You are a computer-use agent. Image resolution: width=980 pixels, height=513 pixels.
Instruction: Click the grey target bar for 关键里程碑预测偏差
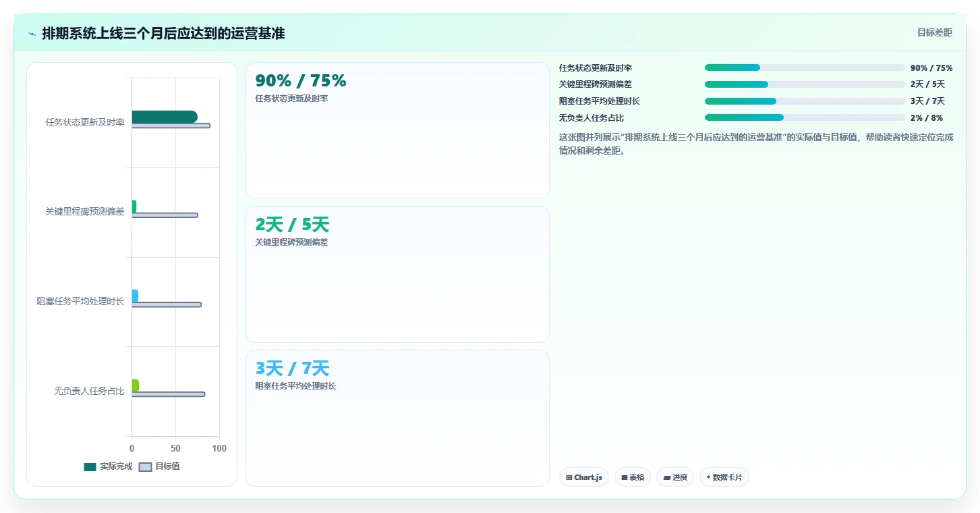[165, 215]
